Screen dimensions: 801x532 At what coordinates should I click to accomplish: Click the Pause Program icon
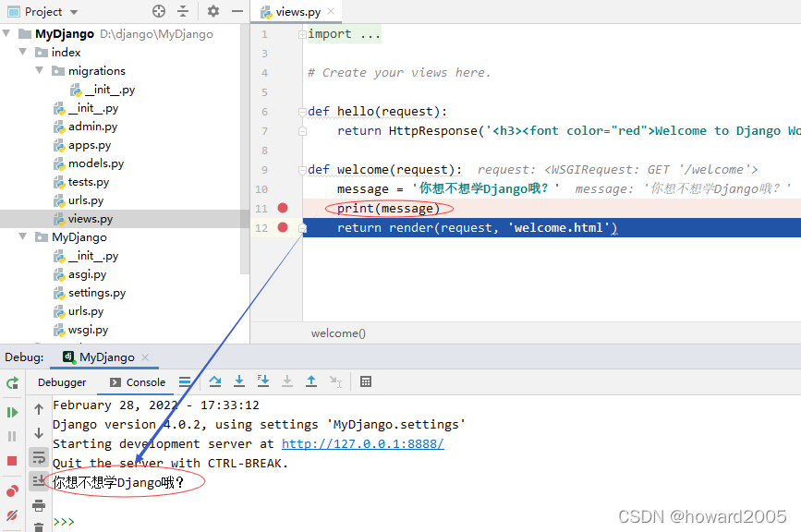pos(12,437)
